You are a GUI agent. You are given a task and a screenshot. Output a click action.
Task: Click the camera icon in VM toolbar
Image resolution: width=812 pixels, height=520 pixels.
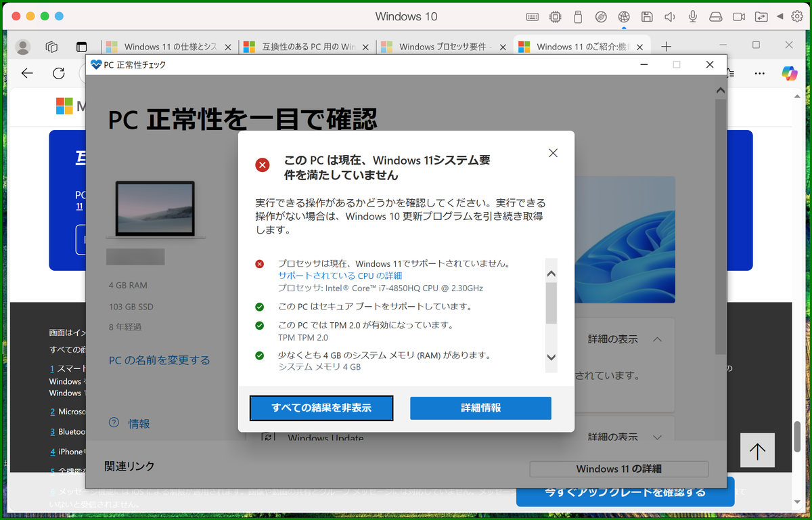tap(739, 16)
